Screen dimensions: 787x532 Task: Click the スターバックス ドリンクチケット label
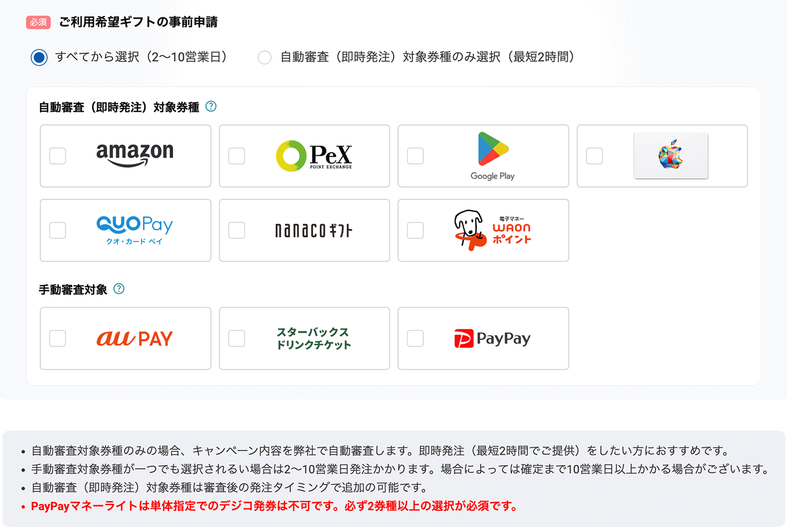314,338
